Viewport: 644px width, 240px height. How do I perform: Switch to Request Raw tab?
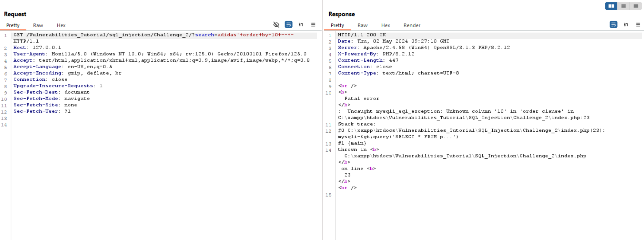point(38,25)
